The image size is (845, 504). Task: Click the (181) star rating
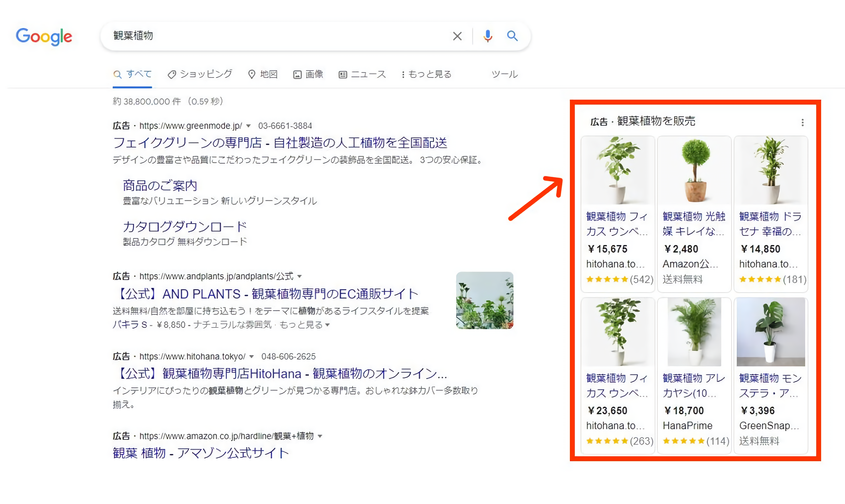click(773, 279)
